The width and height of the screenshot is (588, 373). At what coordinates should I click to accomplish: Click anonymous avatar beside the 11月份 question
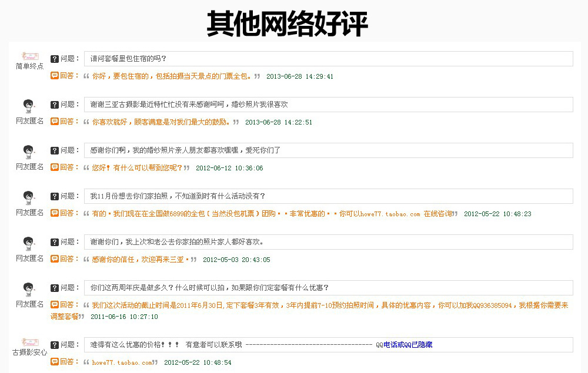point(29,197)
